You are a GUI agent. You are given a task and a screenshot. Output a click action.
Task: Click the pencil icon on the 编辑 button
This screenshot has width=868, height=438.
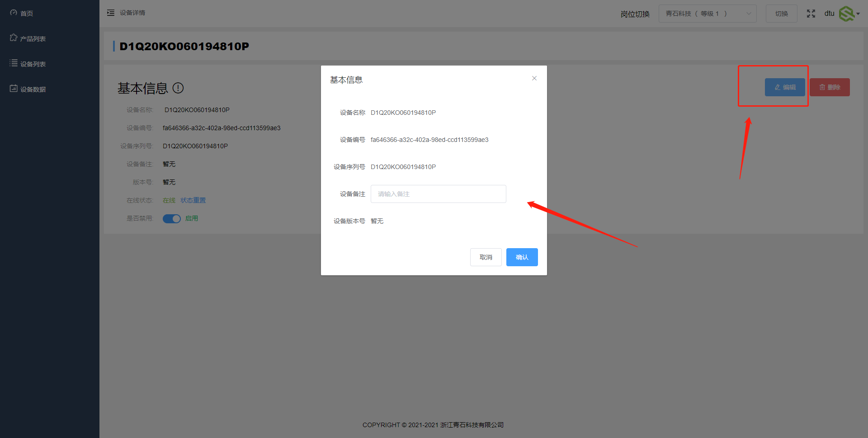coord(777,87)
